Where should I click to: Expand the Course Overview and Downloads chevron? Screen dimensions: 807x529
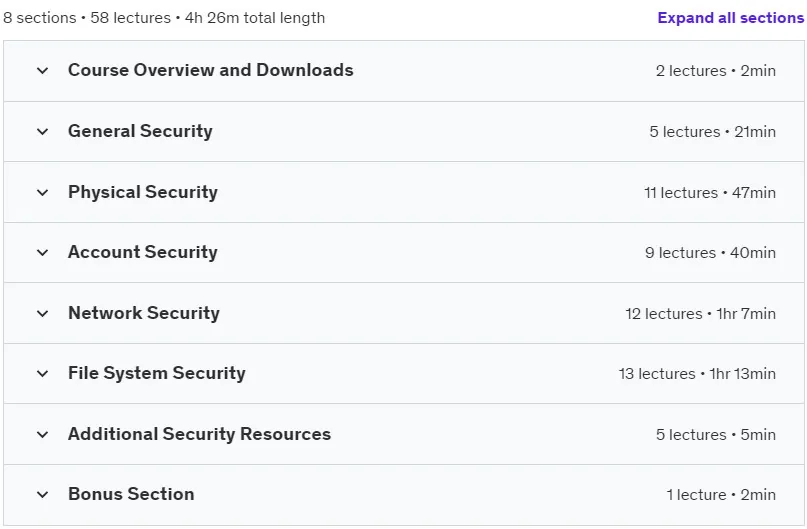43,70
